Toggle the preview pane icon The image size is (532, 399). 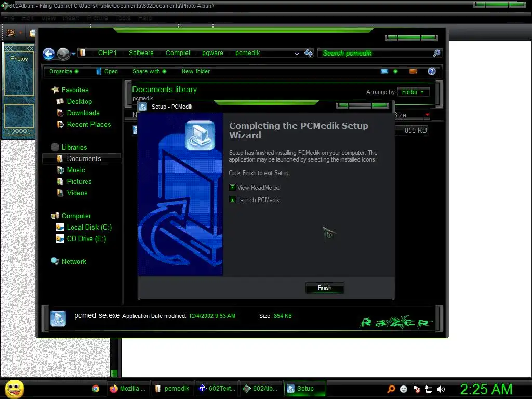coord(413,71)
